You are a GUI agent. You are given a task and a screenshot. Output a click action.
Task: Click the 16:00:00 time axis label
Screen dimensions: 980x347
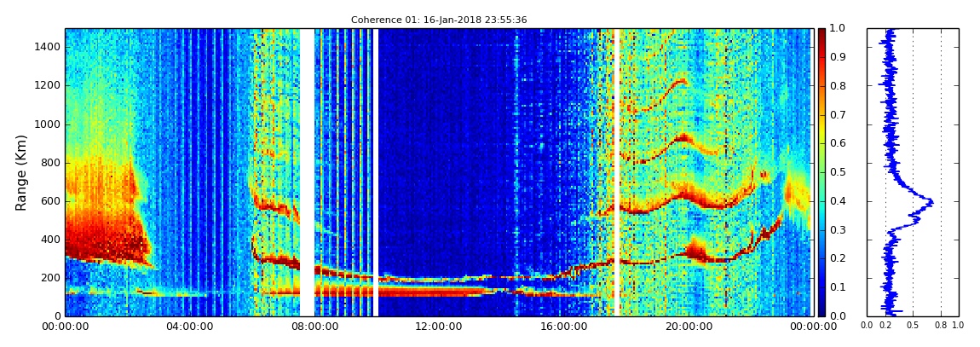point(562,327)
